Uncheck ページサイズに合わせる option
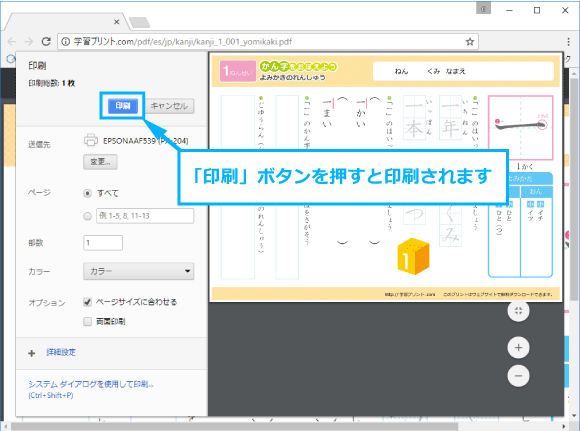 click(87, 302)
